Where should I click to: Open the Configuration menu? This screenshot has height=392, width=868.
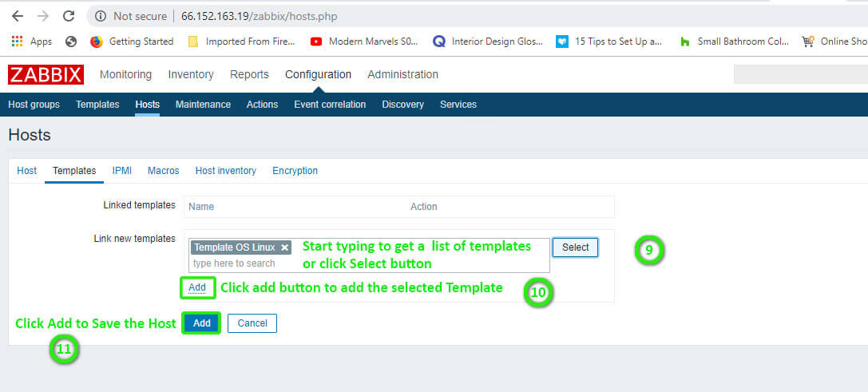[x=319, y=74]
